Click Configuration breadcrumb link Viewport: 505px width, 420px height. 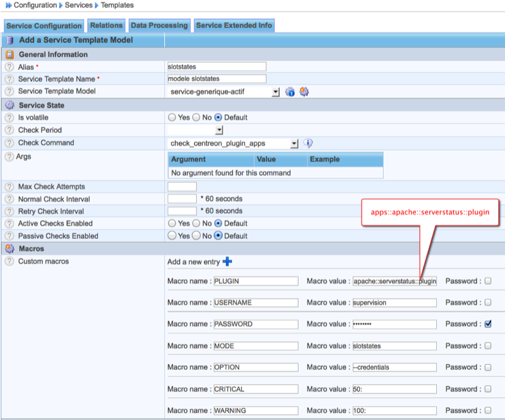35,5
